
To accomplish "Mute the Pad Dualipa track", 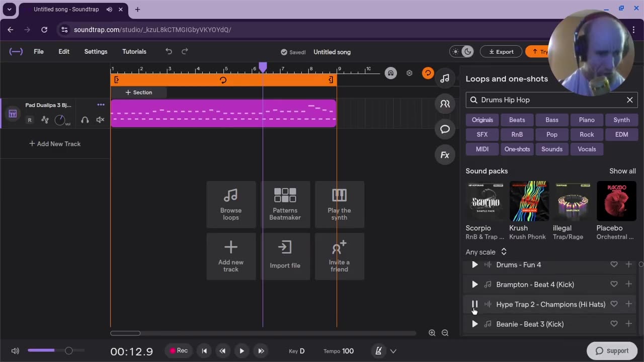I will click(100, 120).
